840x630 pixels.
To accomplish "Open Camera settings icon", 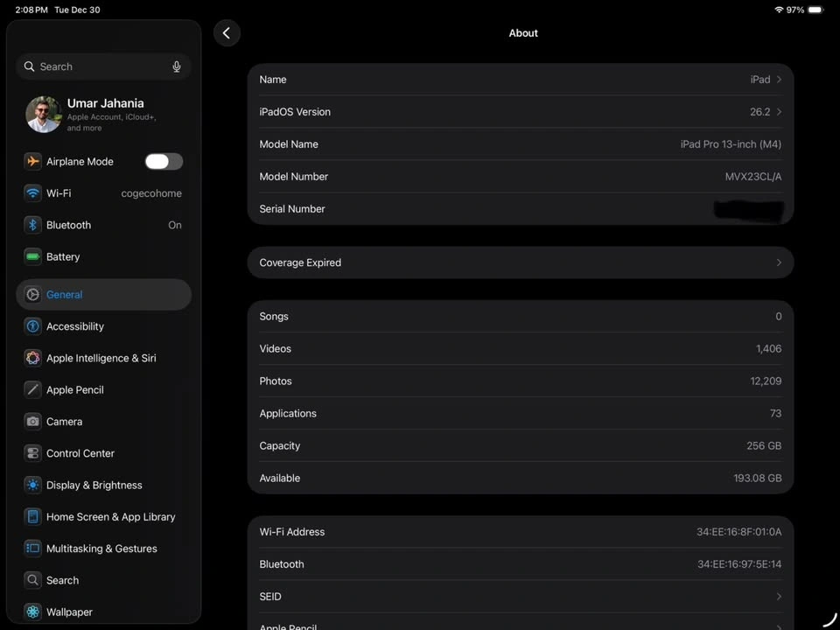I will 32,421.
